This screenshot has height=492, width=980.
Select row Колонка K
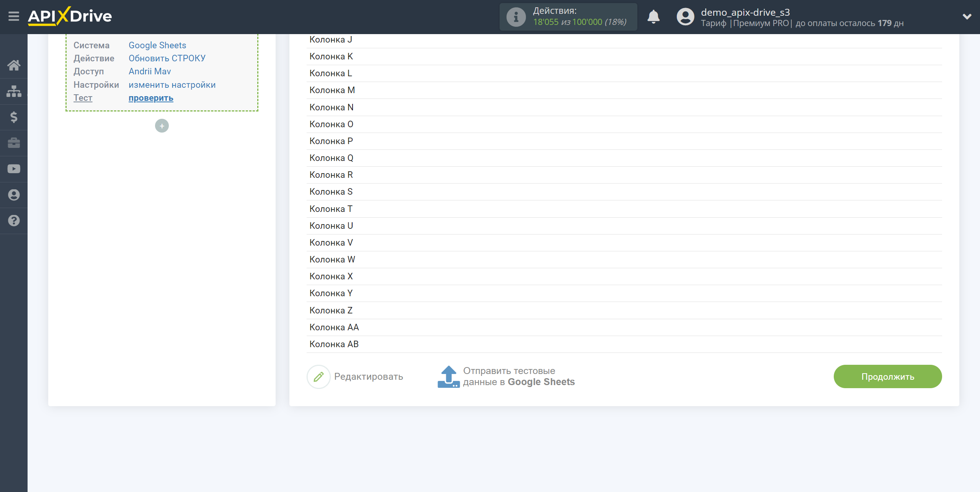(x=624, y=56)
